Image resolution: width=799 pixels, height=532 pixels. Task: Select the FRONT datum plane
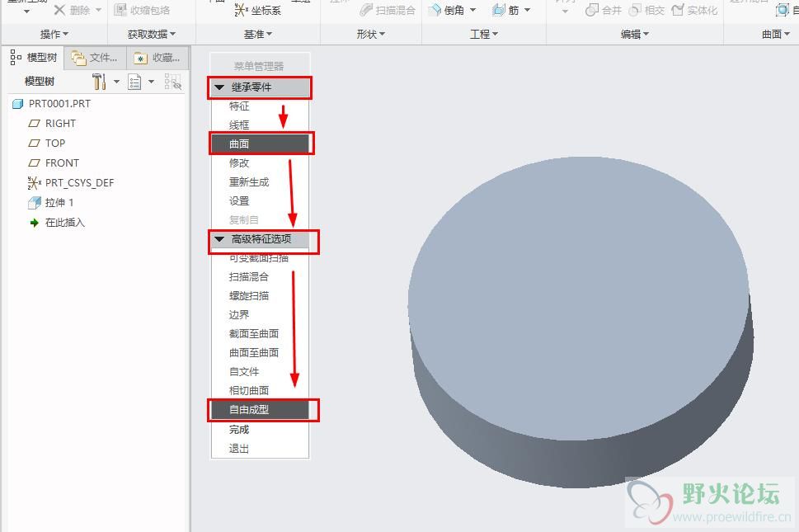coord(54,163)
